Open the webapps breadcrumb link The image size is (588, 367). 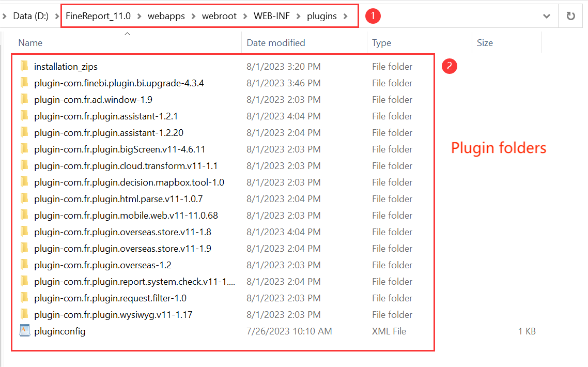pos(166,16)
